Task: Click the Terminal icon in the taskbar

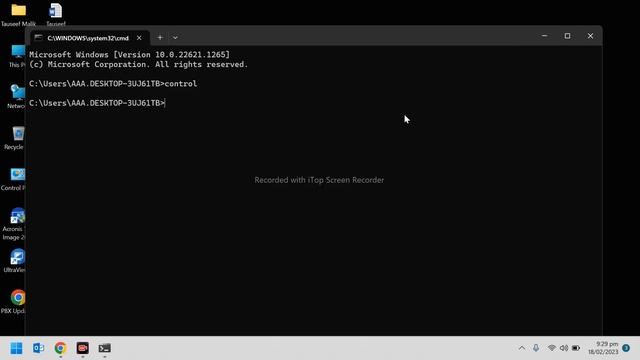Action: pos(104,348)
